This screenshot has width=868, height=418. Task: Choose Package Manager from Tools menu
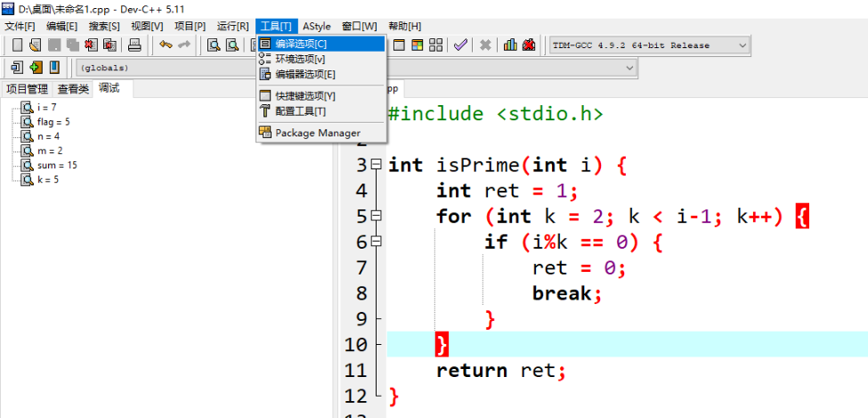[321, 133]
